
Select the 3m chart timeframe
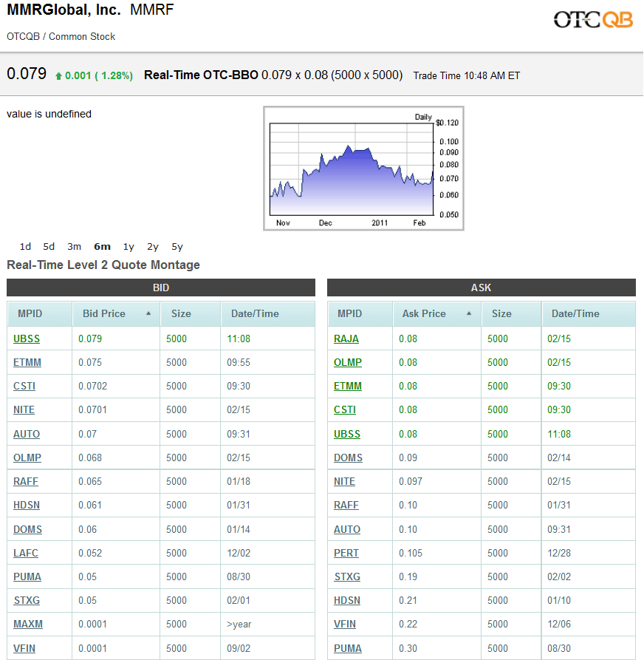point(74,246)
